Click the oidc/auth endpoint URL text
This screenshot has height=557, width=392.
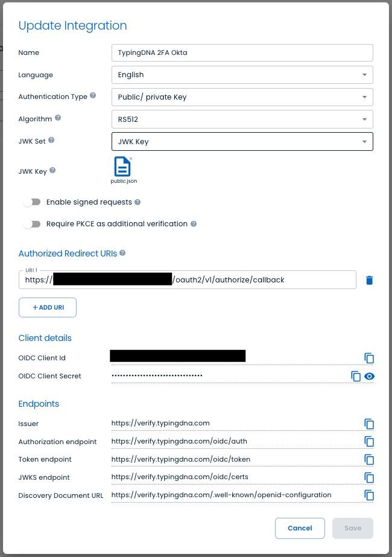(179, 441)
